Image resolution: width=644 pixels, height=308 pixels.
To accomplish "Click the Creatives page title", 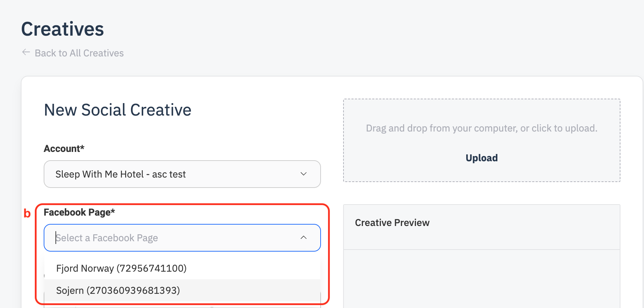I will click(63, 29).
